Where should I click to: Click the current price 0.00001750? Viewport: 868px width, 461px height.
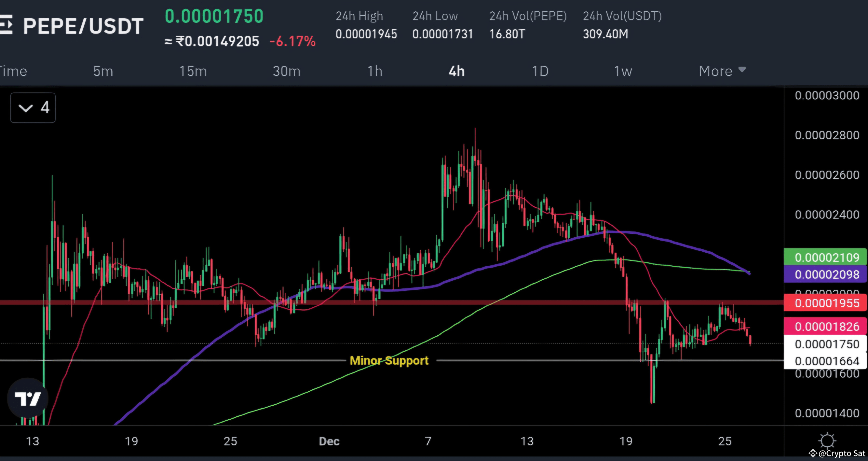pos(214,15)
